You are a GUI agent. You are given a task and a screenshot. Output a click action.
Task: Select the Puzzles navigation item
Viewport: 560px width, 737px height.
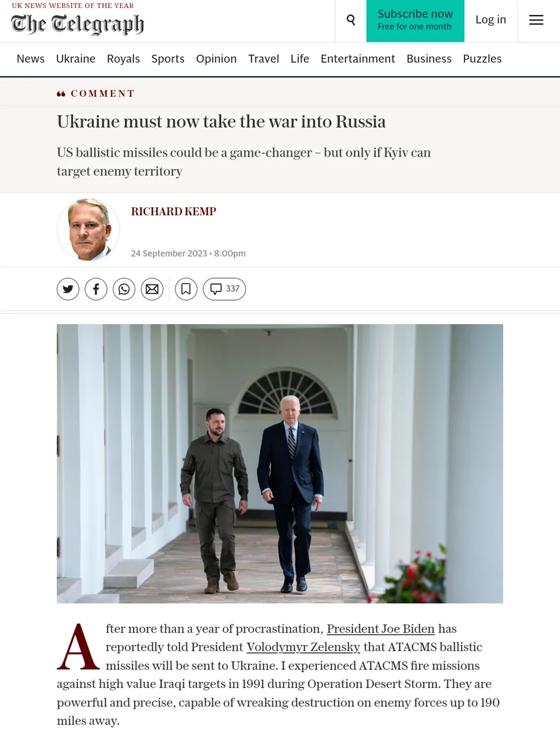[482, 59]
